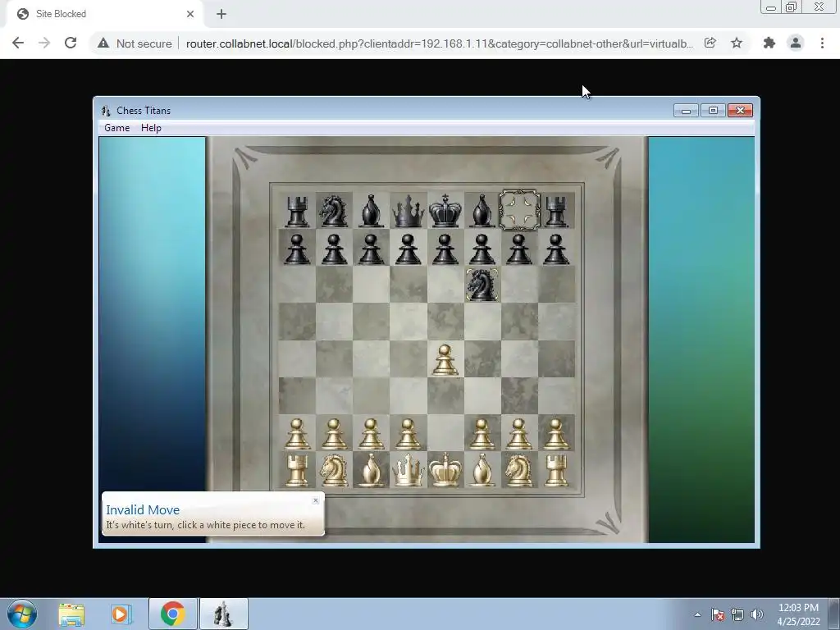840x630 pixels.
Task: Bookmark this page with the star
Action: point(737,43)
